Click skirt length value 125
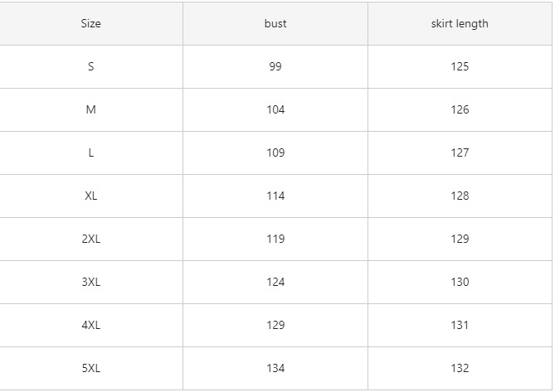This screenshot has height=392, width=555. tap(460, 66)
